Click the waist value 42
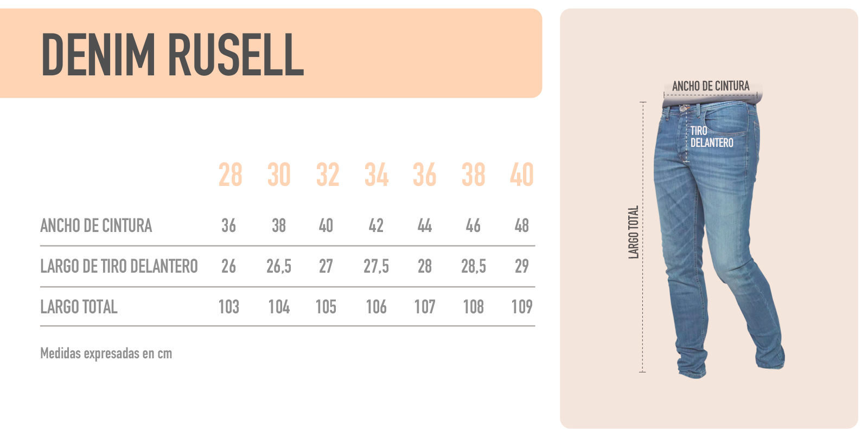 point(376,226)
